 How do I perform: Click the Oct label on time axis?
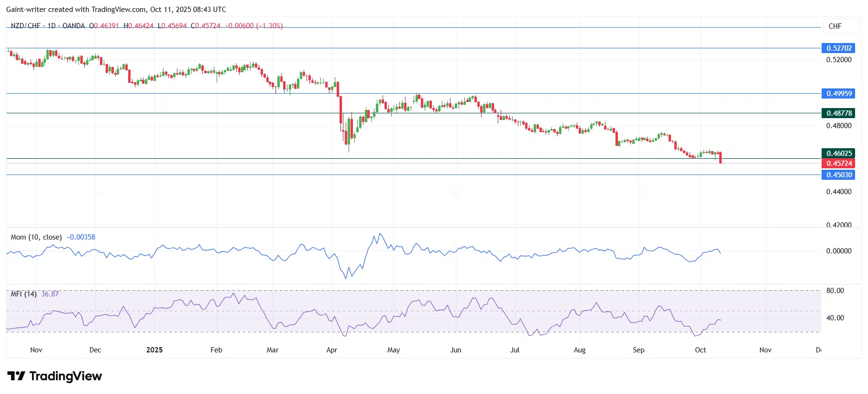coord(700,350)
